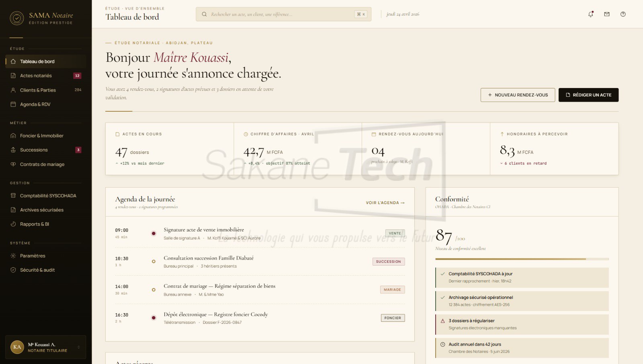The image size is (643, 364).
Task: Click the SAMA Notaire logo emblem
Action: 17,18
